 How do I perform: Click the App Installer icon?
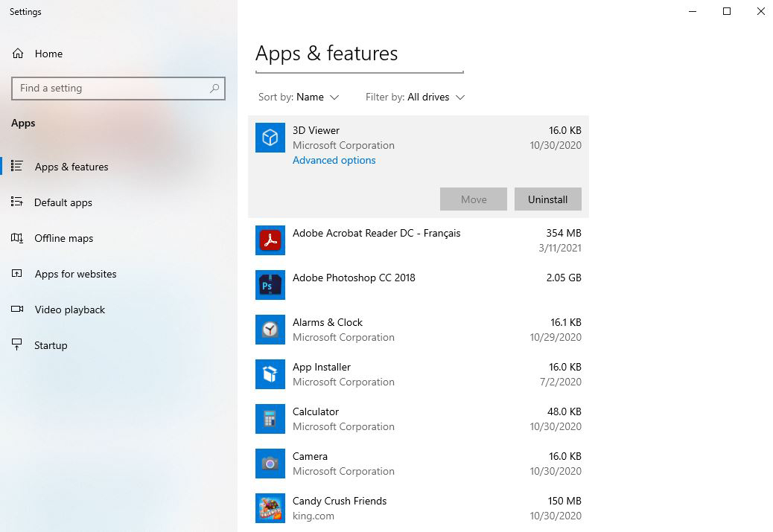pos(270,374)
